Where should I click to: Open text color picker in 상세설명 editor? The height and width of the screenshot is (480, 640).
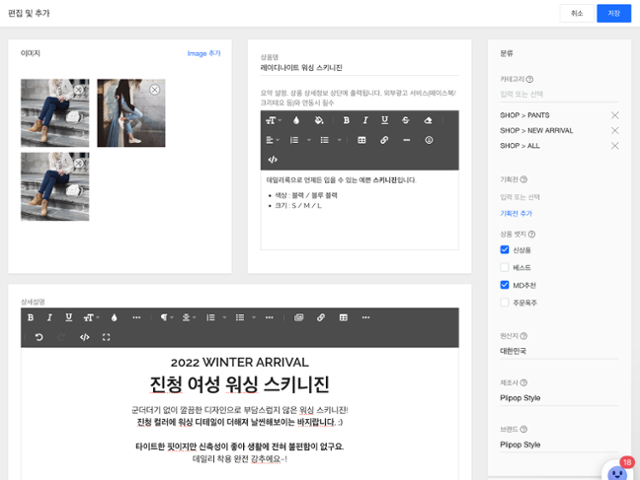pos(114,318)
